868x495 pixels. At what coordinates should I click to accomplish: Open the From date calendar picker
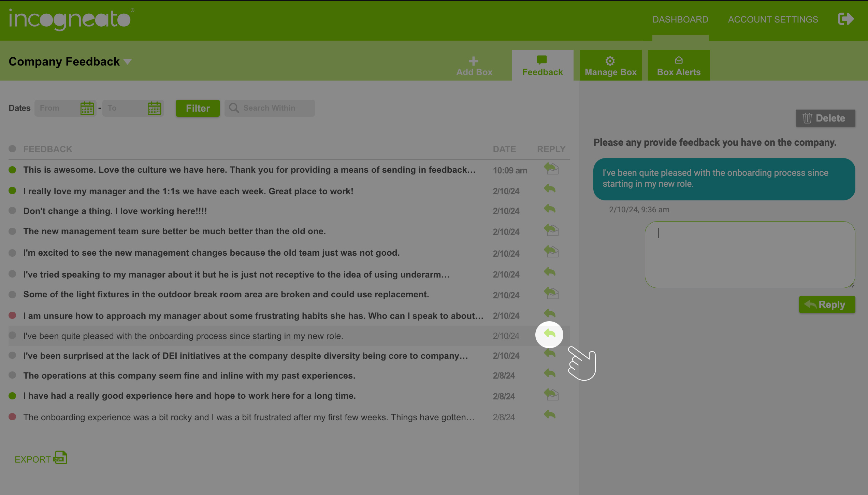click(x=87, y=109)
